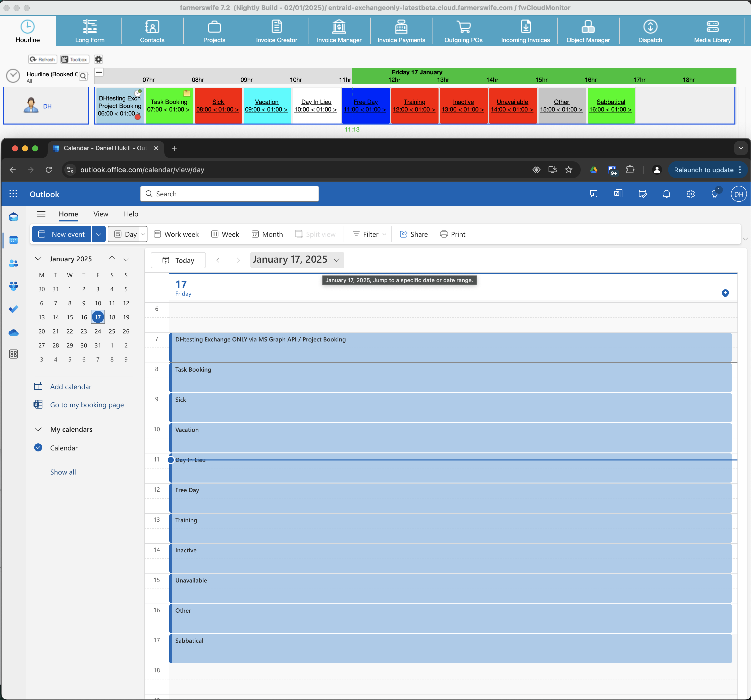Click the Today button
The width and height of the screenshot is (751, 700).
178,260
